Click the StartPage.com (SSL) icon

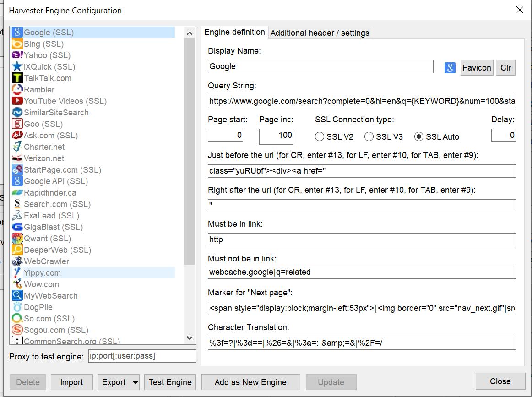(x=17, y=170)
